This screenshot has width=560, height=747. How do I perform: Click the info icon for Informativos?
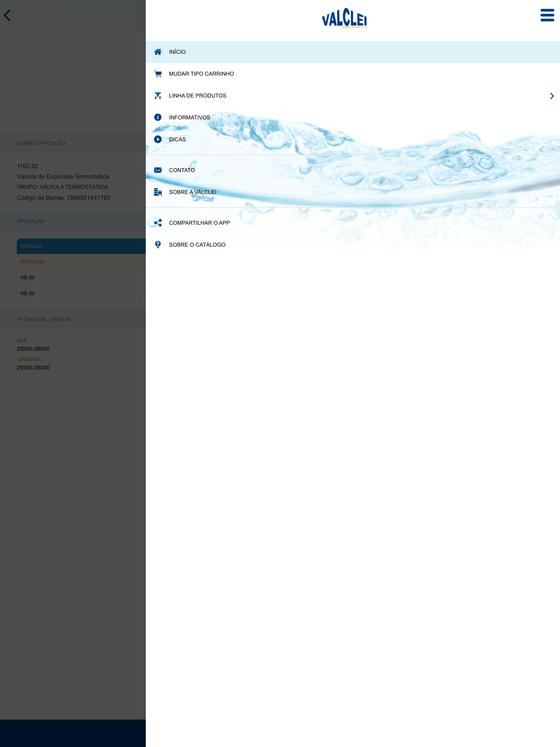pos(158,117)
